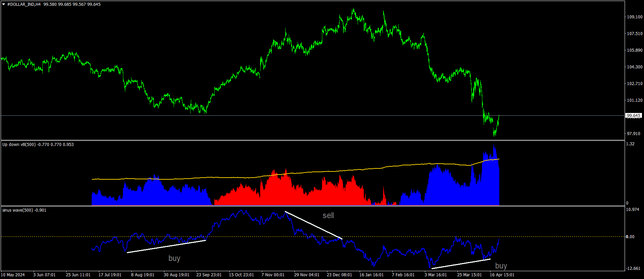The image size is (644, 279).
Task: Click the white trendline above left buy label
Action: click(166, 246)
